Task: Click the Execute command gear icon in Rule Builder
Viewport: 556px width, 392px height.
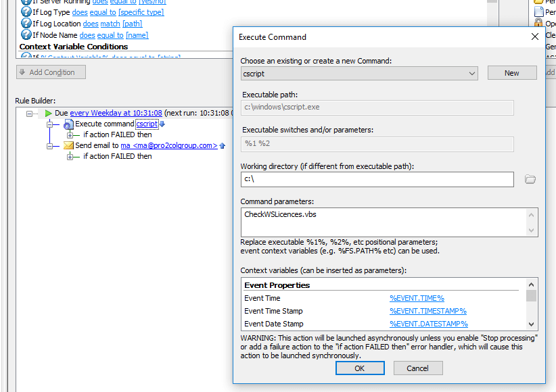Action: 68,124
